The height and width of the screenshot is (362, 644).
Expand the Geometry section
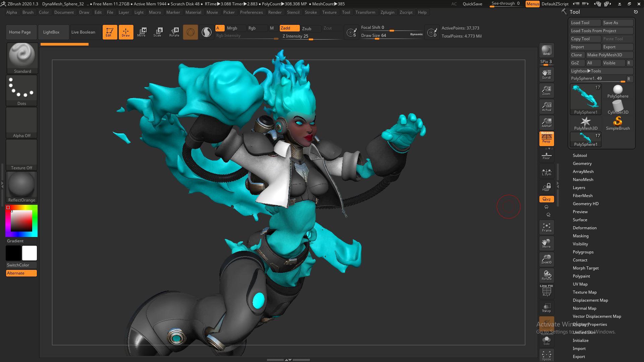pos(582,164)
